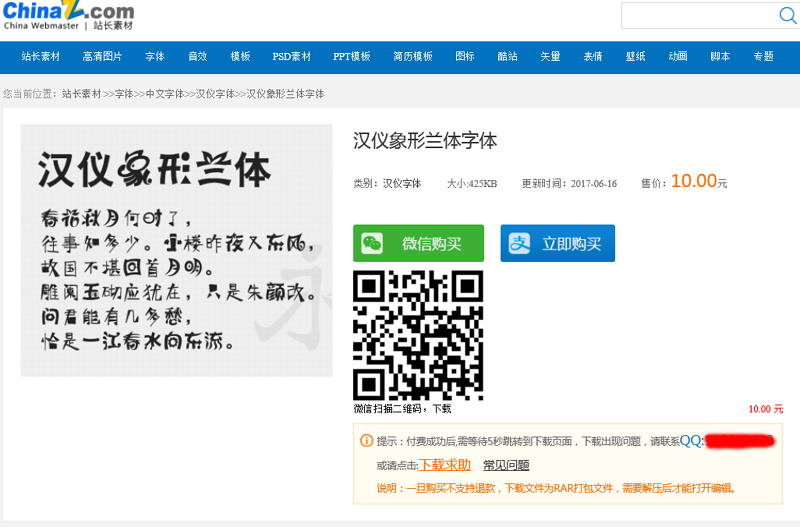The width and height of the screenshot is (800, 527).
Task: Click the Alipay icon on blue button
Action: (519, 243)
